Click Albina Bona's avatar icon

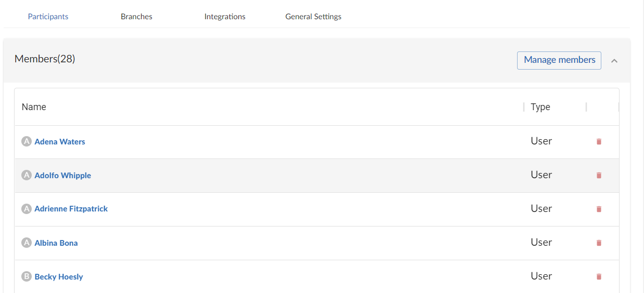(x=27, y=243)
